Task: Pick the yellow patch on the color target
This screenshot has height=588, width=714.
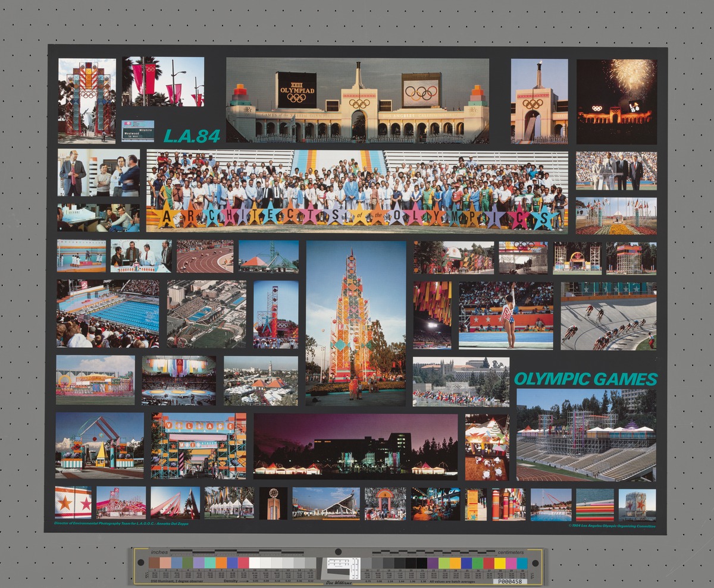Action: 500,563
